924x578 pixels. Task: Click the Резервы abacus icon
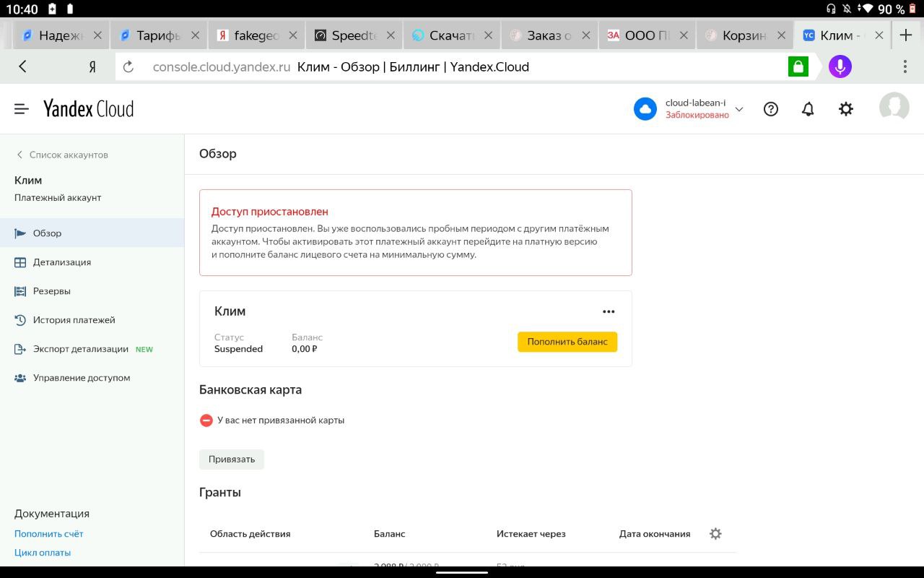pos(20,291)
